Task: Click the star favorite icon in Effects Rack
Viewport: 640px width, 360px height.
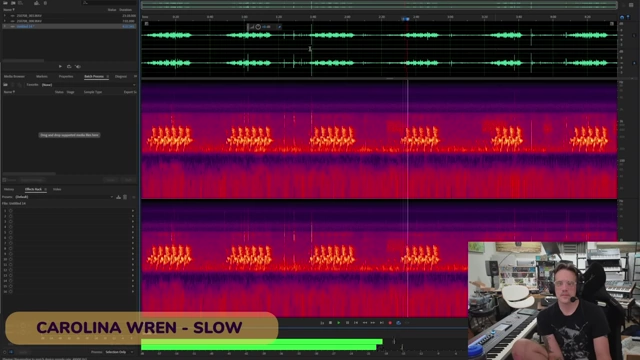Action: coord(133,197)
